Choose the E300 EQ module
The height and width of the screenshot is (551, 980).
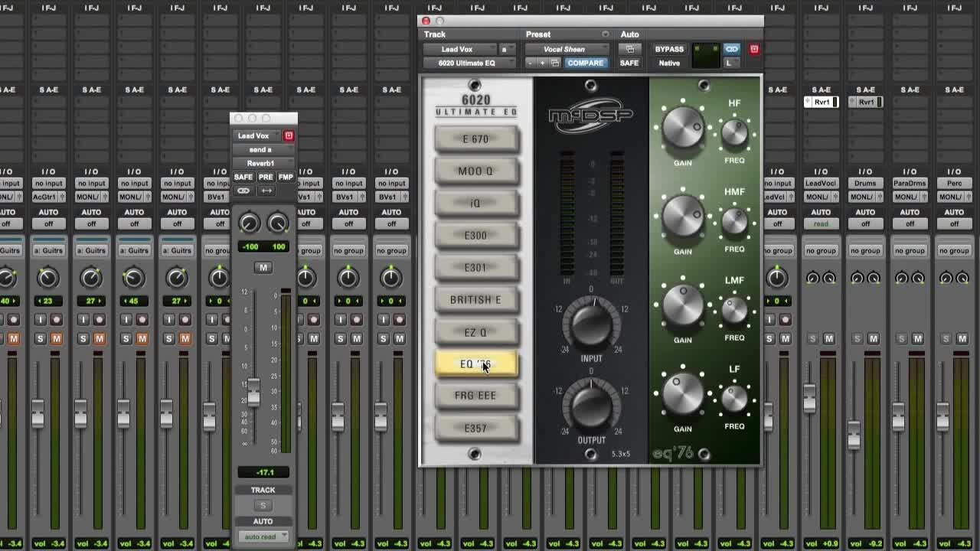pos(476,236)
